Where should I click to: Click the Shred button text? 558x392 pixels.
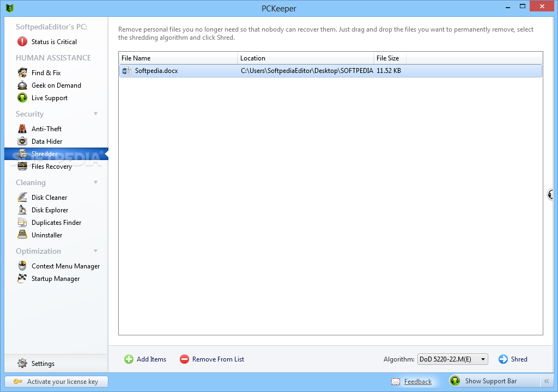[x=519, y=359]
